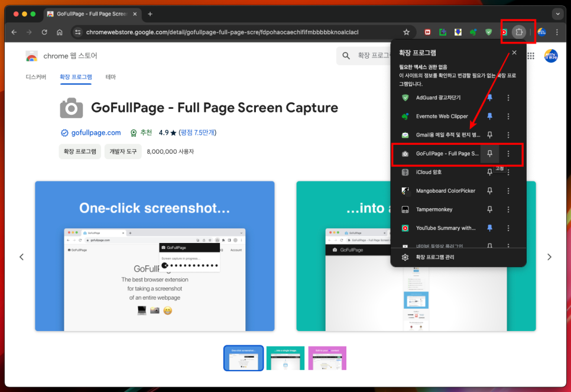Viewport: 571px width, 392px height.
Task: Click the blue download arrow extension icon
Action: (x=458, y=32)
